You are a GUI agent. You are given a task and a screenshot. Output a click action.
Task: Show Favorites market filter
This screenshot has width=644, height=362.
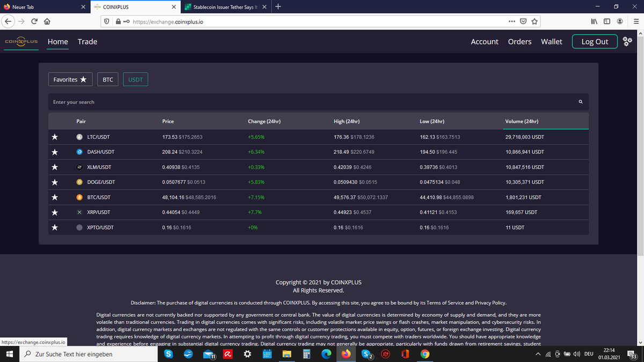click(x=70, y=79)
